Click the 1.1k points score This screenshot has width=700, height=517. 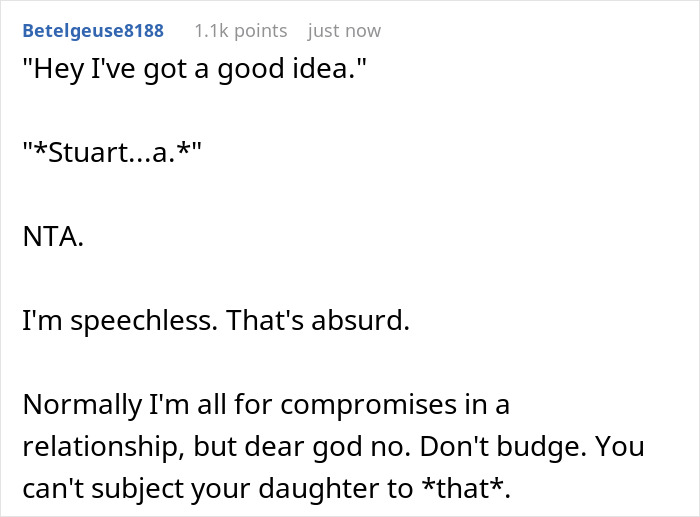click(240, 31)
